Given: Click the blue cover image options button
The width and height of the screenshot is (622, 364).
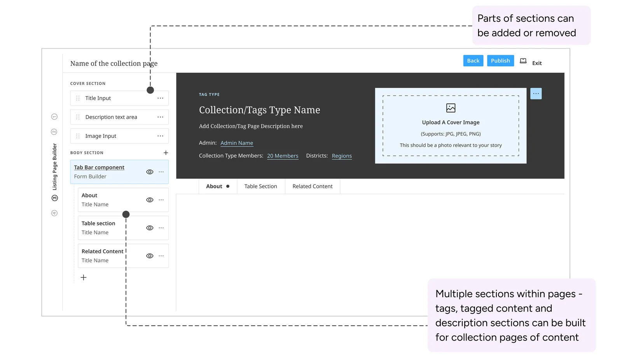Looking at the screenshot, I should 536,94.
